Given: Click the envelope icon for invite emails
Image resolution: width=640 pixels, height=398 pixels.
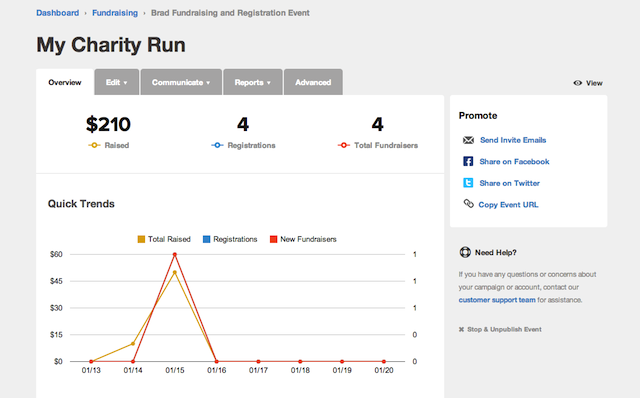Looking at the screenshot, I should (468, 140).
